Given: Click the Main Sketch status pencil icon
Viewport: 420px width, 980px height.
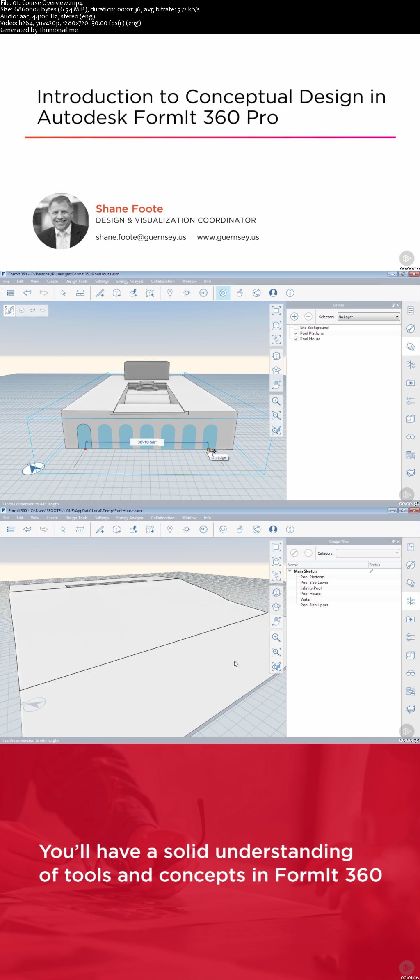Looking at the screenshot, I should (x=371, y=571).
